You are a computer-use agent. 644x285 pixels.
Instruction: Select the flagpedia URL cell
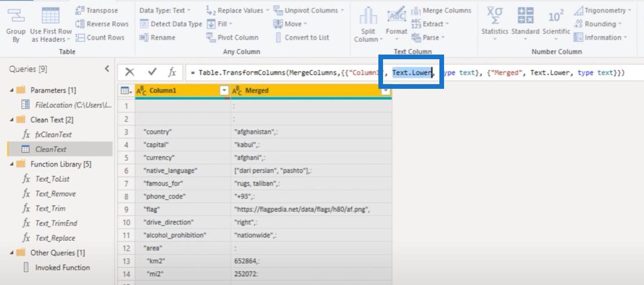point(312,210)
